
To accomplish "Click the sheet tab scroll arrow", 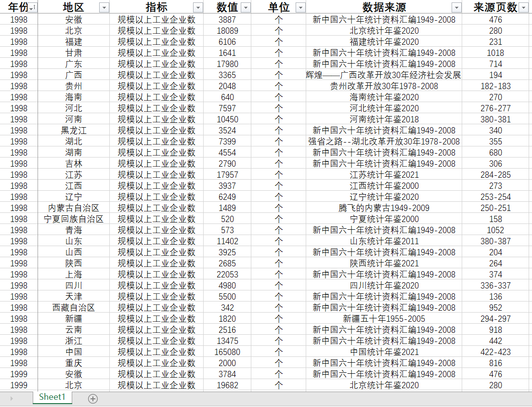I will click(x=12, y=398).
